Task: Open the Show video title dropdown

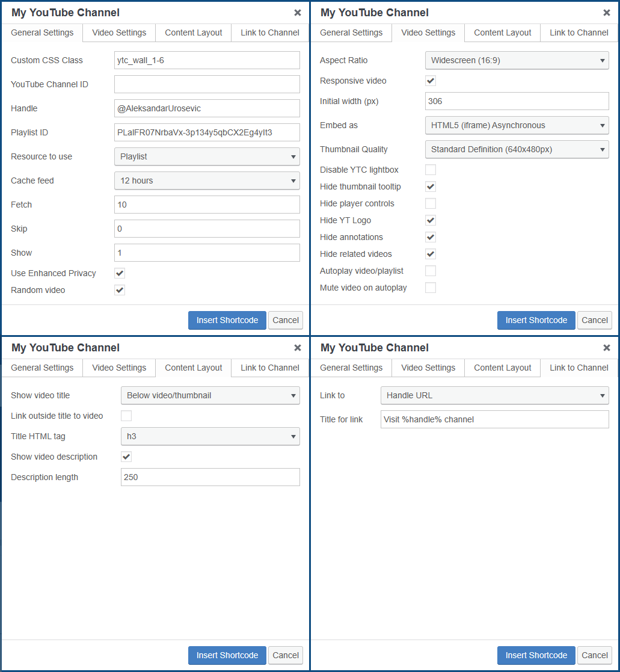Action: (210, 395)
